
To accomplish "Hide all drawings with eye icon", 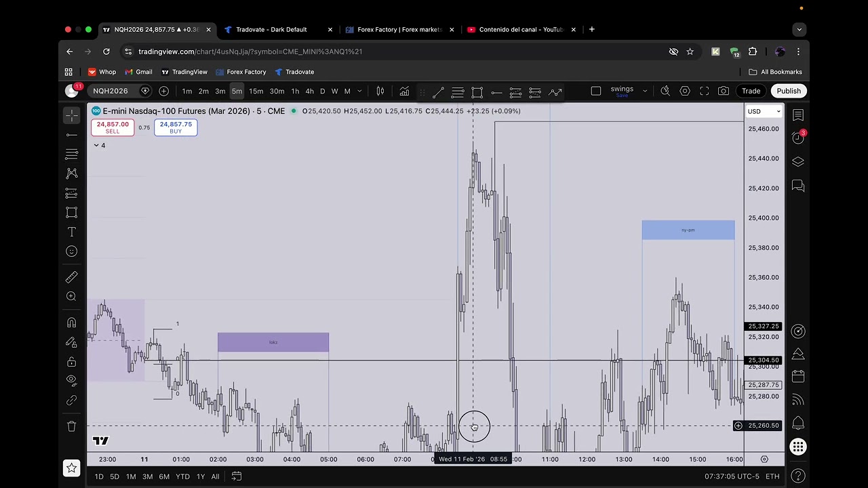I will pyautogui.click(x=71, y=380).
